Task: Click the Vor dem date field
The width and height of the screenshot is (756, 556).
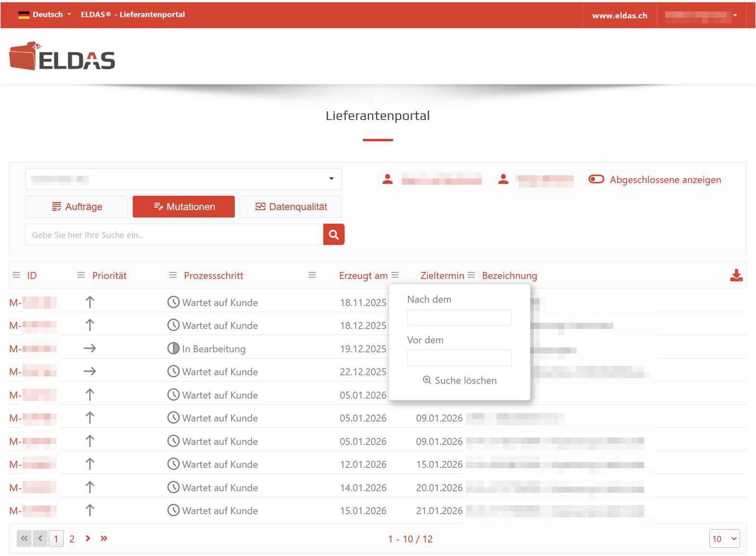Action: click(459, 358)
